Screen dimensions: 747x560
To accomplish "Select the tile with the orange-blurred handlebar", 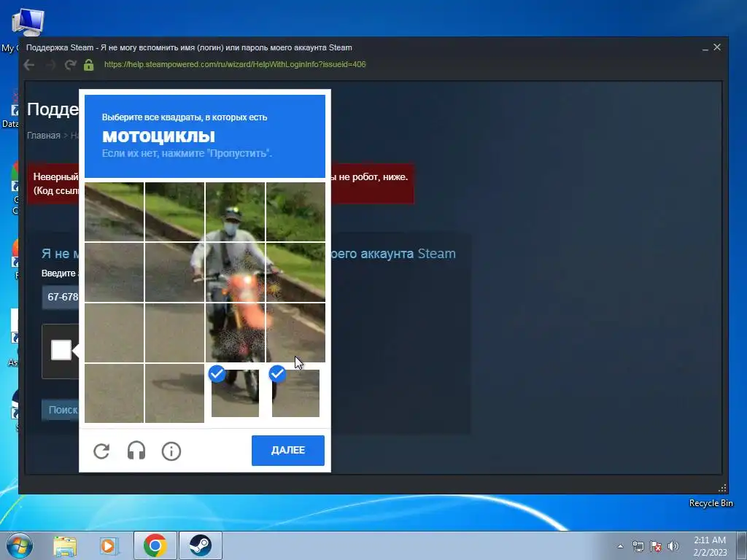I will tap(235, 273).
